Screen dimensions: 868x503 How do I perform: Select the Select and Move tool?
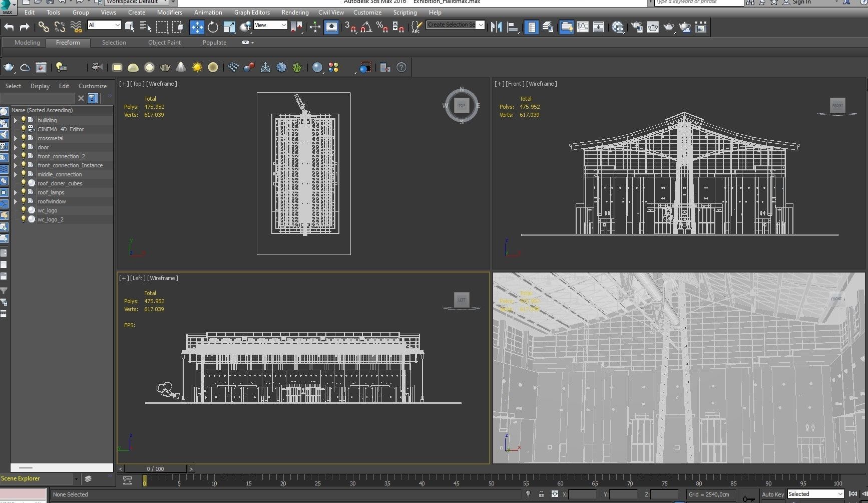click(x=197, y=27)
